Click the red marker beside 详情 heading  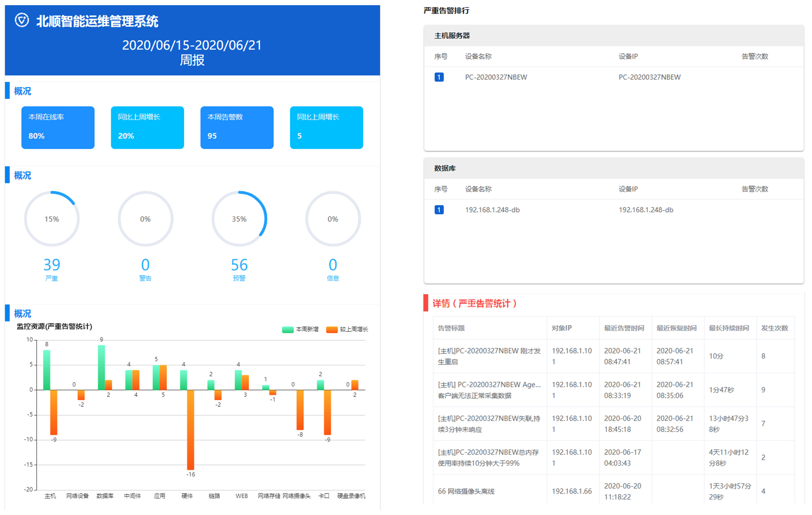[426, 303]
